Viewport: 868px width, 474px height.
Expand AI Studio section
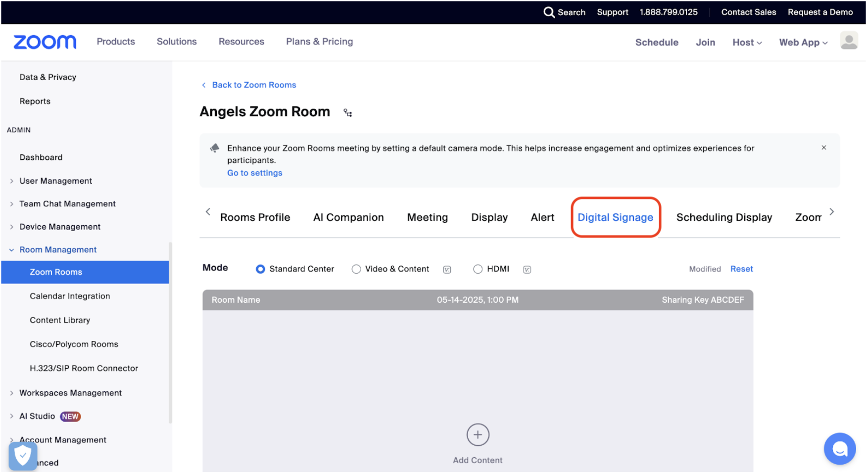[x=11, y=417]
